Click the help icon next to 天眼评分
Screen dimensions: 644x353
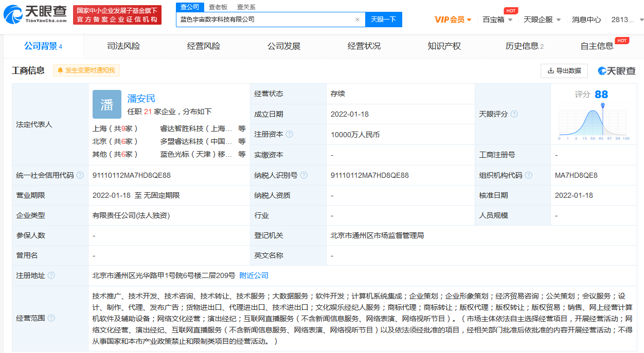[x=514, y=114]
